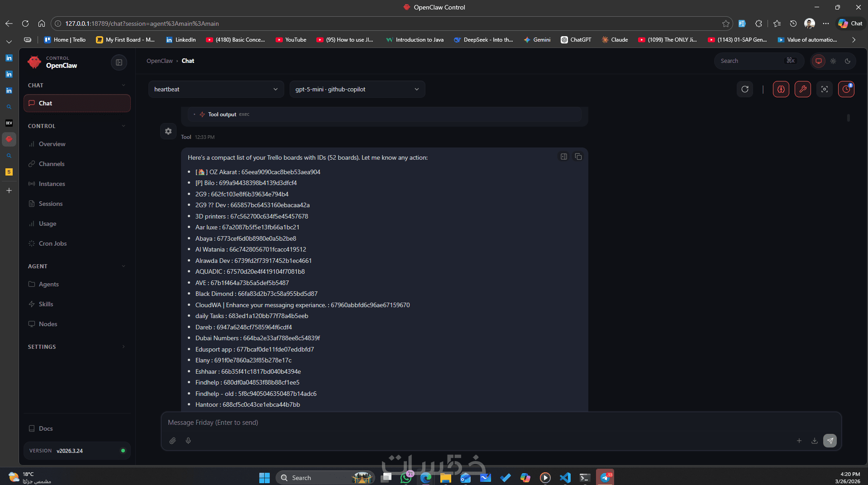This screenshot has height=485, width=868.
Task: Toggle the wrench tool-output icon
Action: pyautogui.click(x=803, y=89)
